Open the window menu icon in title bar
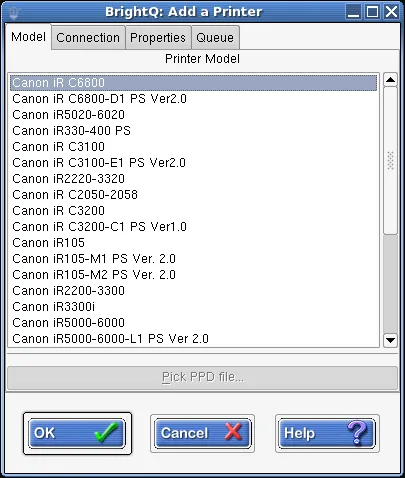The height and width of the screenshot is (478, 405). 14,12
